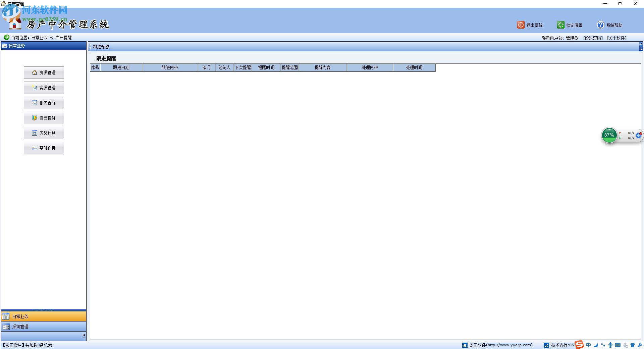644x349 pixels.
Task: Sort by 跟进日期 column header
Action: click(121, 67)
